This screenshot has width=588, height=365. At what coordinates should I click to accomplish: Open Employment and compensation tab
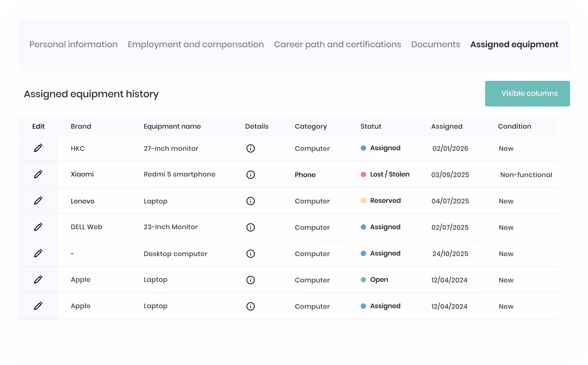196,44
